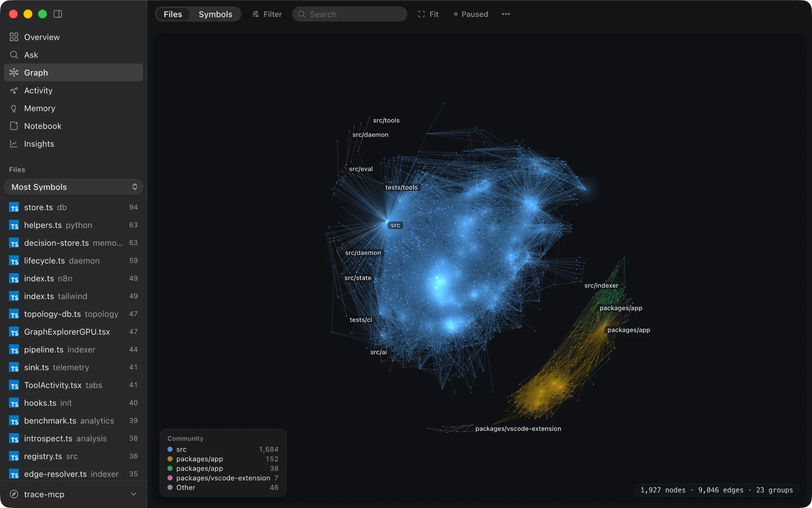This screenshot has height=508, width=812.
Task: Click the tests/tools graph label
Action: click(x=401, y=187)
